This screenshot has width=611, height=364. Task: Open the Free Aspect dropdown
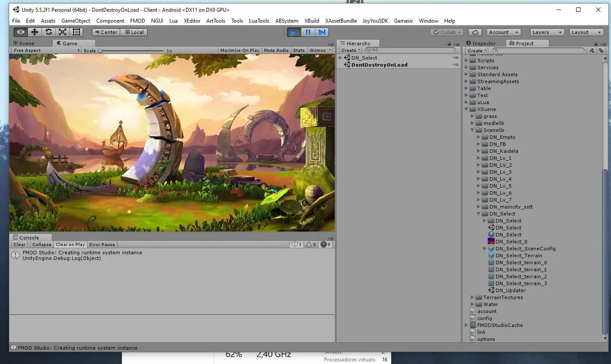(46, 51)
